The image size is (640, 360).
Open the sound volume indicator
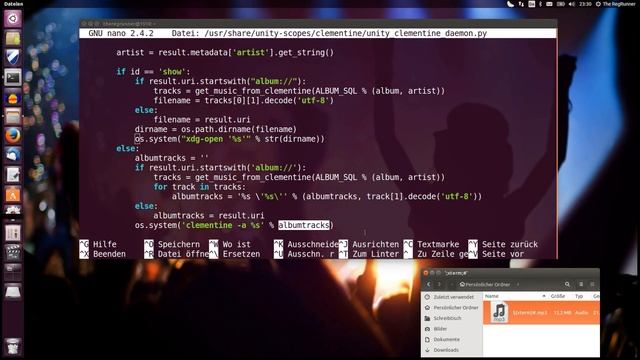coord(571,4)
